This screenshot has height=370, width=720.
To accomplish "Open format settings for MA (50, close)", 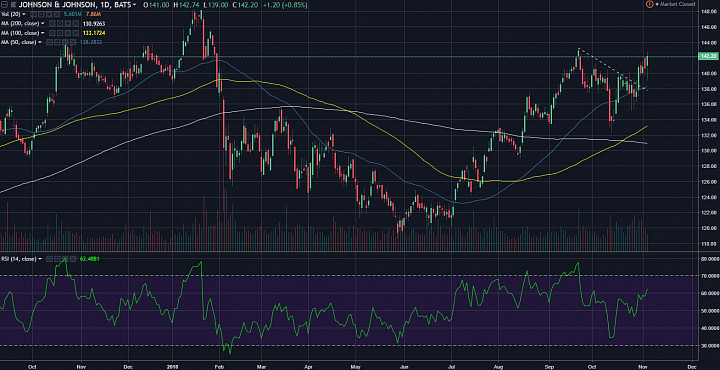I will pos(56,42).
